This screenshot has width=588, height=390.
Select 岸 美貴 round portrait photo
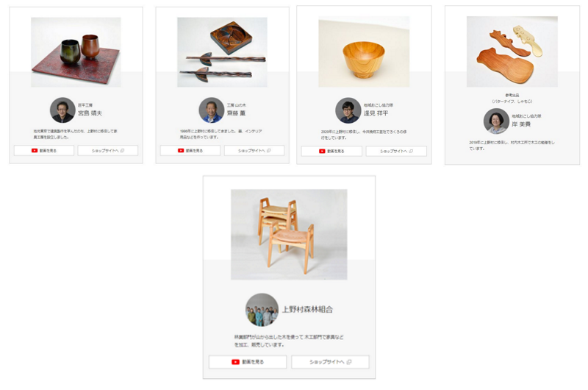[x=496, y=121]
